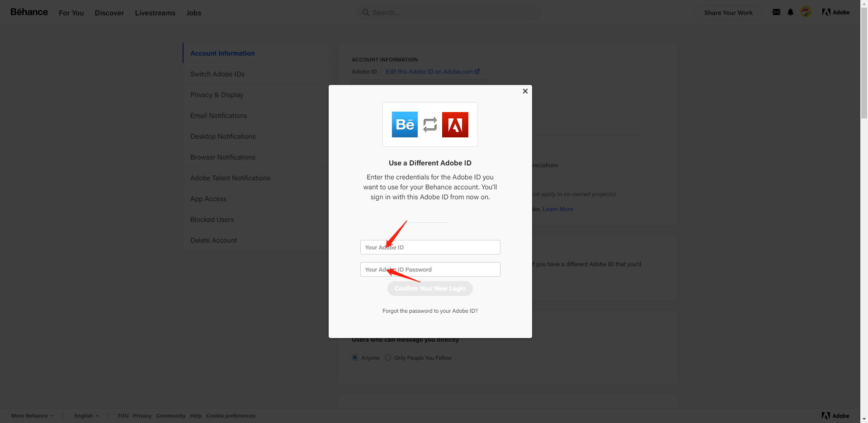Click the Adobe logo in the footer
This screenshot has width=868, height=423.
click(x=835, y=416)
